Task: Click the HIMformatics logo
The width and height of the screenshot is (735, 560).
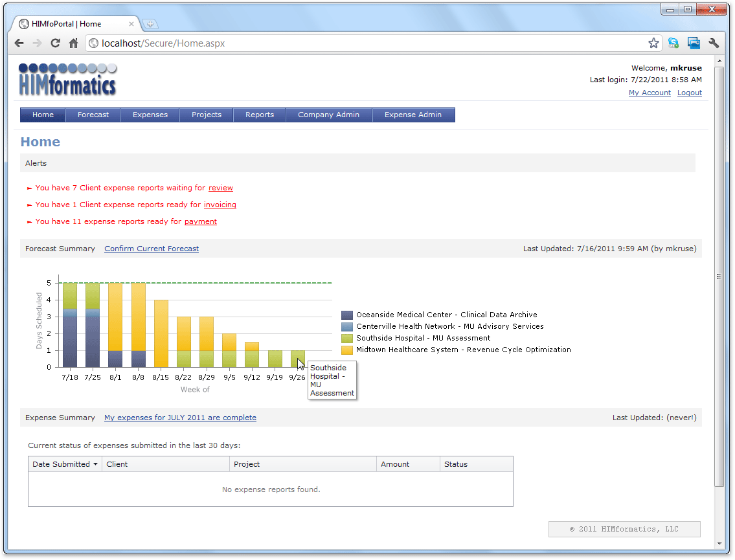Action: pyautogui.click(x=67, y=80)
